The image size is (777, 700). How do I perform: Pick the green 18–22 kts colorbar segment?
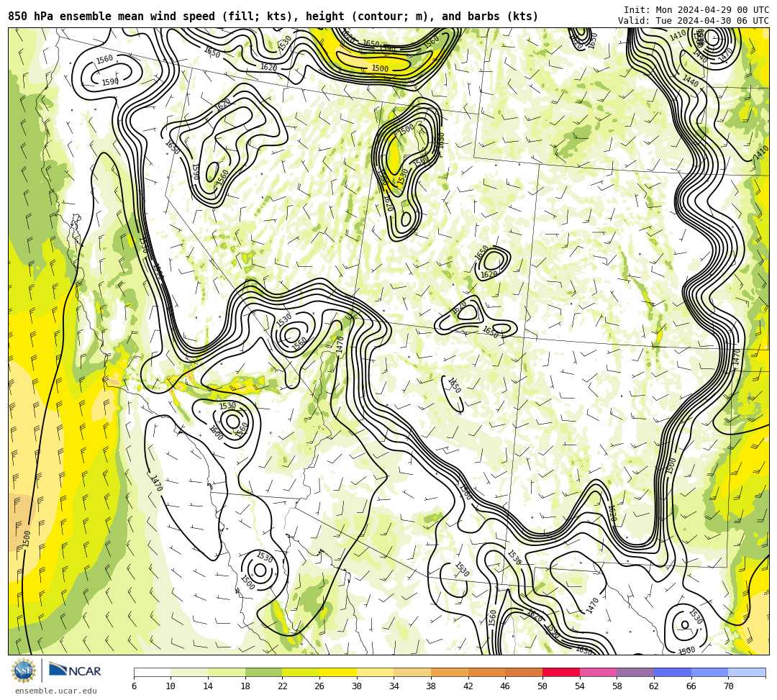pyautogui.click(x=263, y=672)
